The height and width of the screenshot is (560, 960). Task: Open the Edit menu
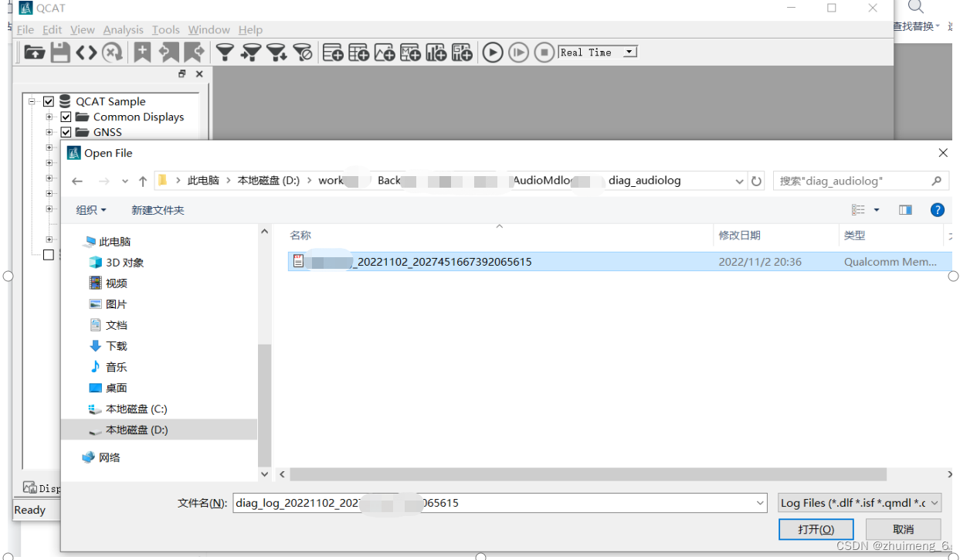pos(52,29)
